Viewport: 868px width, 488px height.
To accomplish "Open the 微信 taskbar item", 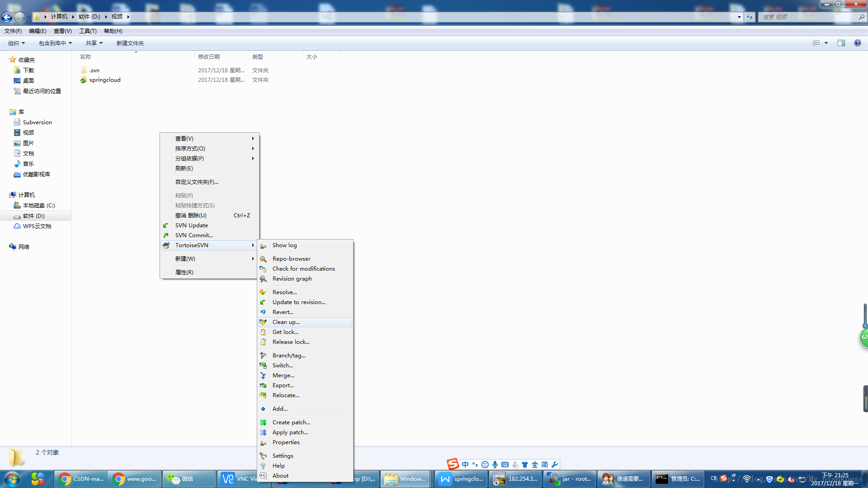I will [x=189, y=479].
